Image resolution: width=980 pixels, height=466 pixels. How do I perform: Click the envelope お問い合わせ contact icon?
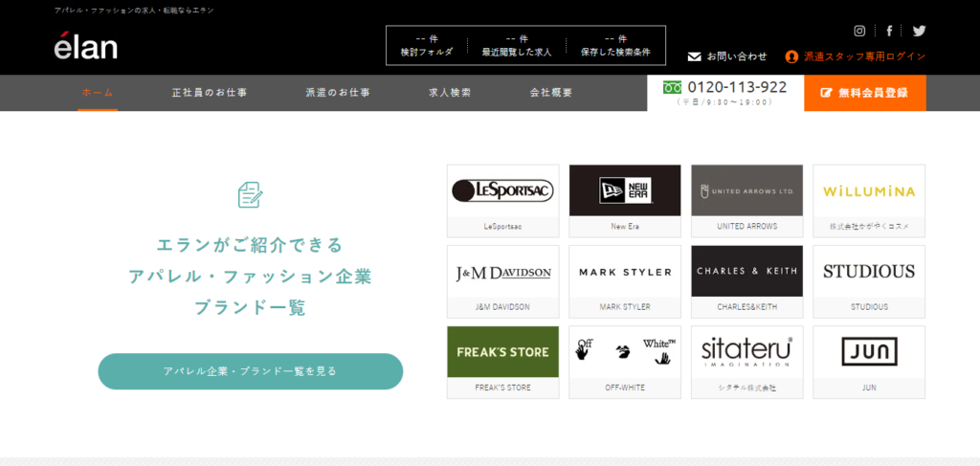[695, 56]
